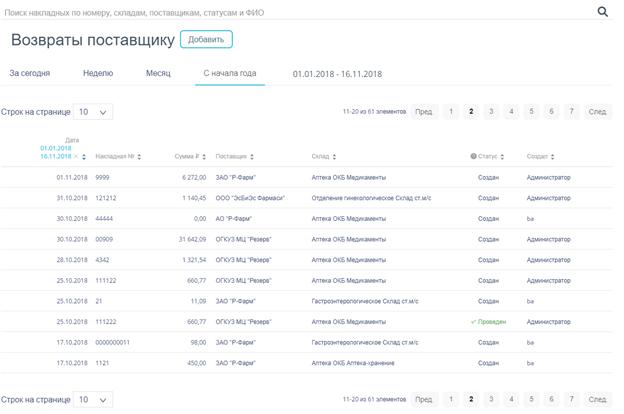
Task: Sort by Накладная № column arrows
Action: tap(139, 157)
